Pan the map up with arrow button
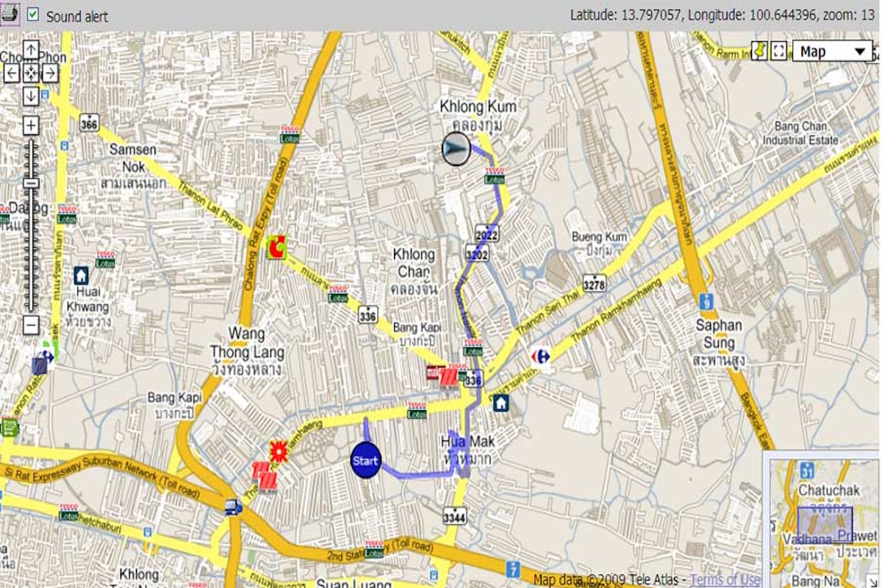The height and width of the screenshot is (588, 882). 31,50
